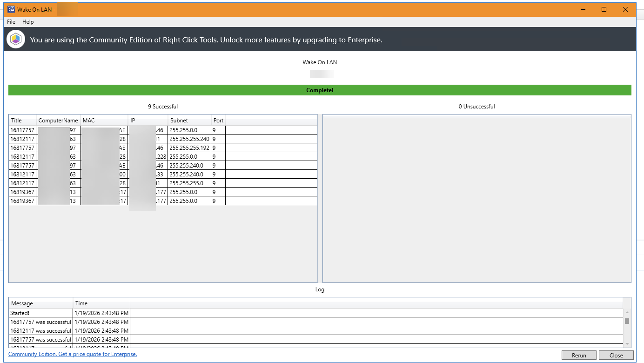Select the row with subnet 255.255.255.192
The height and width of the screenshot is (363, 644).
(189, 148)
